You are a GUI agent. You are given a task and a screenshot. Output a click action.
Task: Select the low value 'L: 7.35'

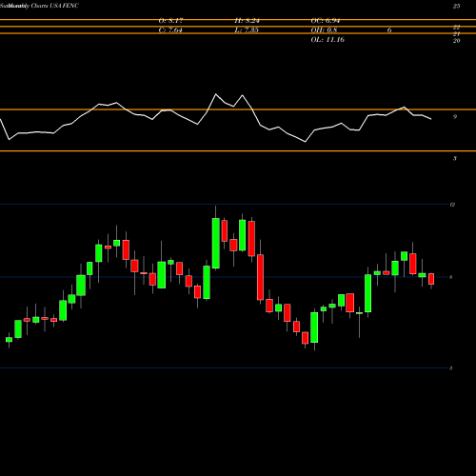pyautogui.click(x=247, y=30)
